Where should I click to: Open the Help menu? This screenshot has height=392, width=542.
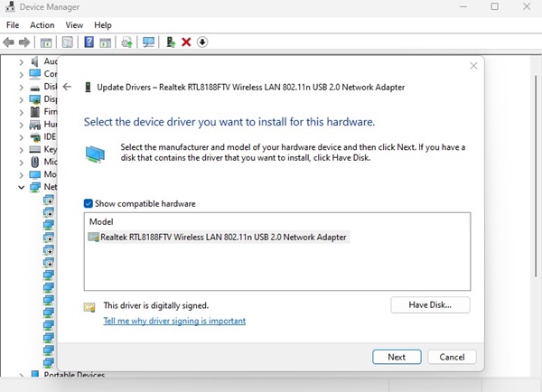point(103,25)
